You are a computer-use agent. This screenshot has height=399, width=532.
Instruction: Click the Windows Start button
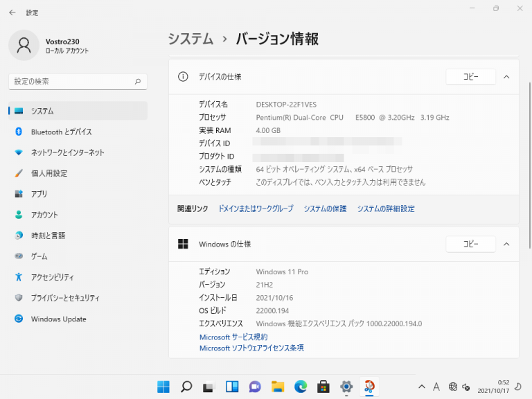point(163,386)
